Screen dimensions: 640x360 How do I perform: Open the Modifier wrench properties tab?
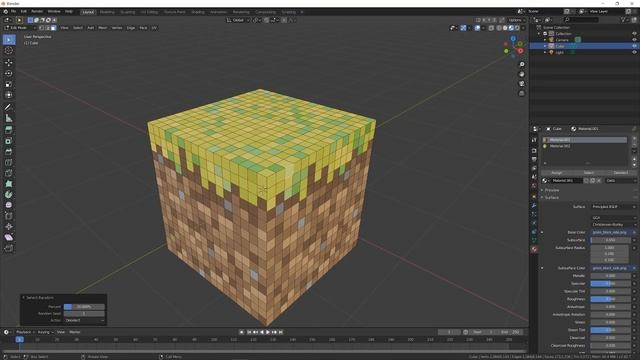pyautogui.click(x=534, y=205)
